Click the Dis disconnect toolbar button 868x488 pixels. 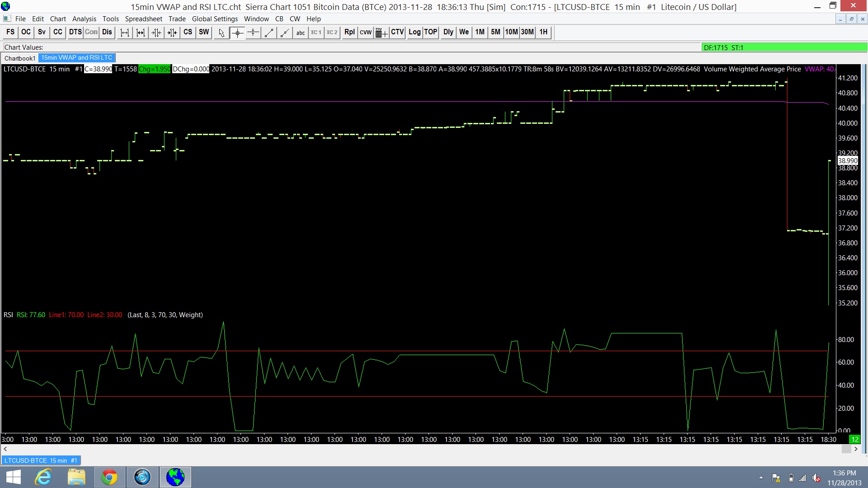pyautogui.click(x=107, y=32)
